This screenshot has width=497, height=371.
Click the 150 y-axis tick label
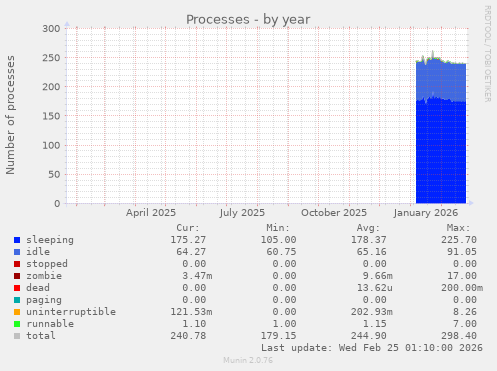click(51, 116)
